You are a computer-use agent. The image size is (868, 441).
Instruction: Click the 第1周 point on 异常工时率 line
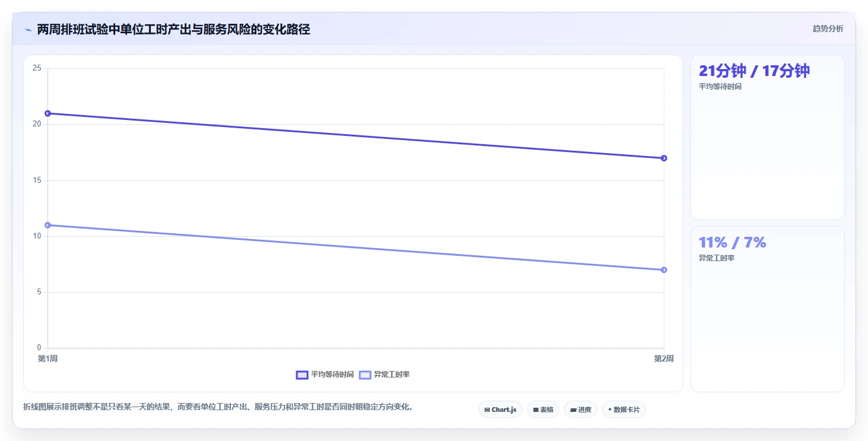pos(47,225)
